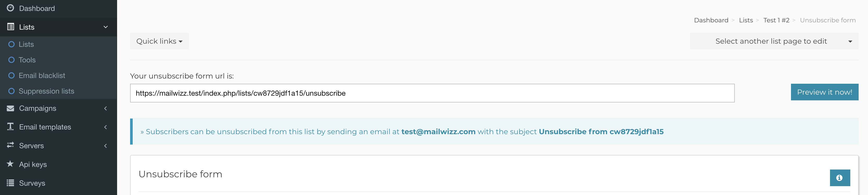The width and height of the screenshot is (868, 195).
Task: Click the Lists icon in sidebar
Action: click(10, 27)
